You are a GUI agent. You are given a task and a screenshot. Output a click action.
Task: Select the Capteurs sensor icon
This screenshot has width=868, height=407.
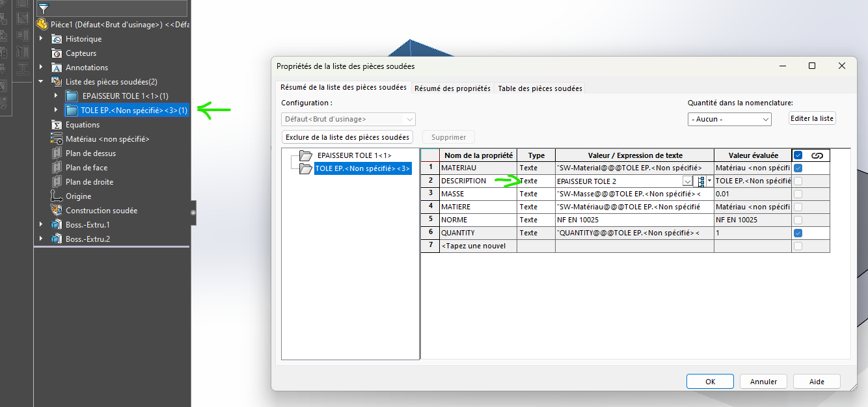pos(57,53)
